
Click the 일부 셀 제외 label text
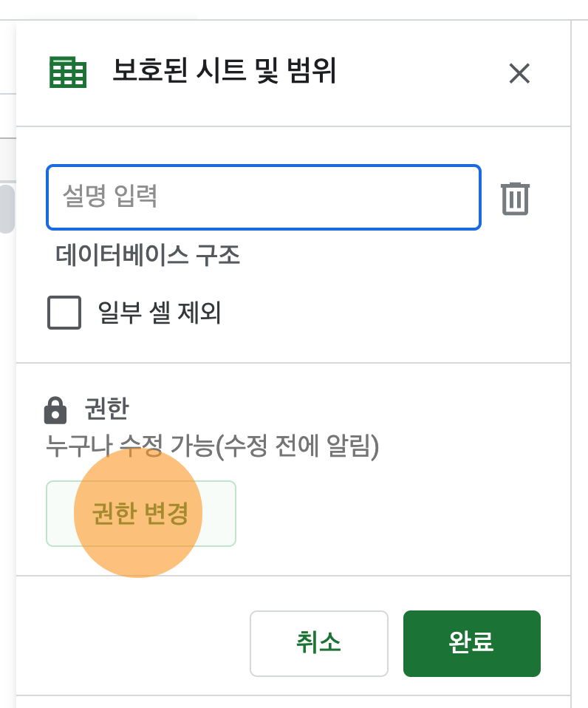tap(160, 313)
